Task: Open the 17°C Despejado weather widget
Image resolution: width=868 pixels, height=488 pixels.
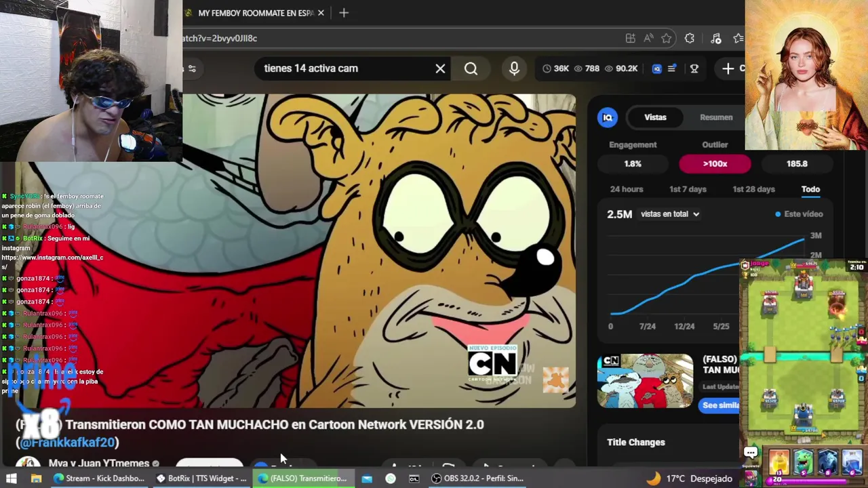Action: pyautogui.click(x=688, y=479)
